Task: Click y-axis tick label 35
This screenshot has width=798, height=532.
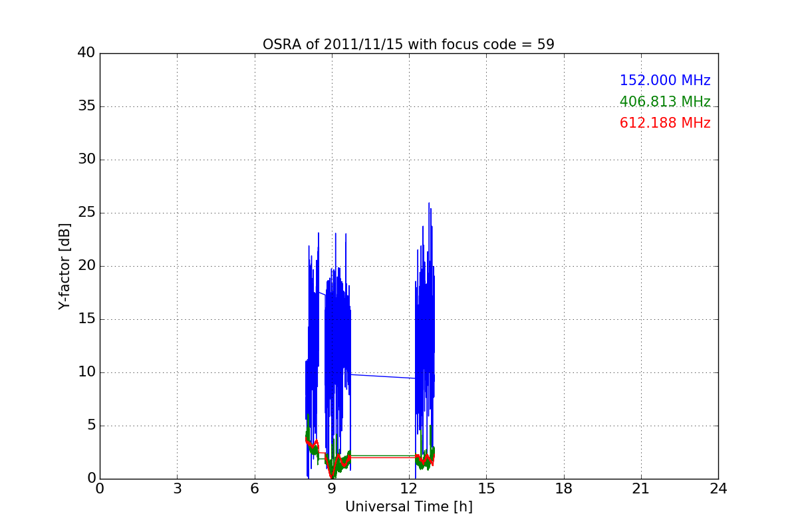Action: (x=86, y=106)
